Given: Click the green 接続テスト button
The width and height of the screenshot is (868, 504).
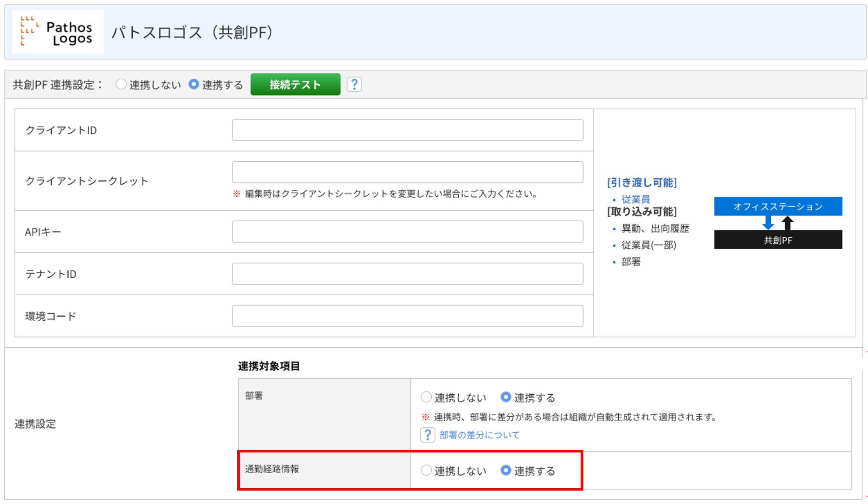Looking at the screenshot, I should click(295, 84).
